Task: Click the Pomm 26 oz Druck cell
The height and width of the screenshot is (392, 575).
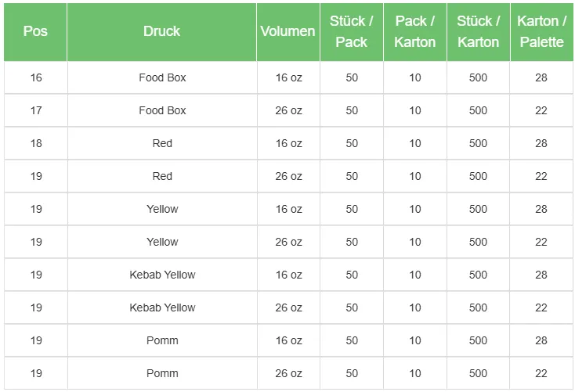Action: click(x=162, y=373)
